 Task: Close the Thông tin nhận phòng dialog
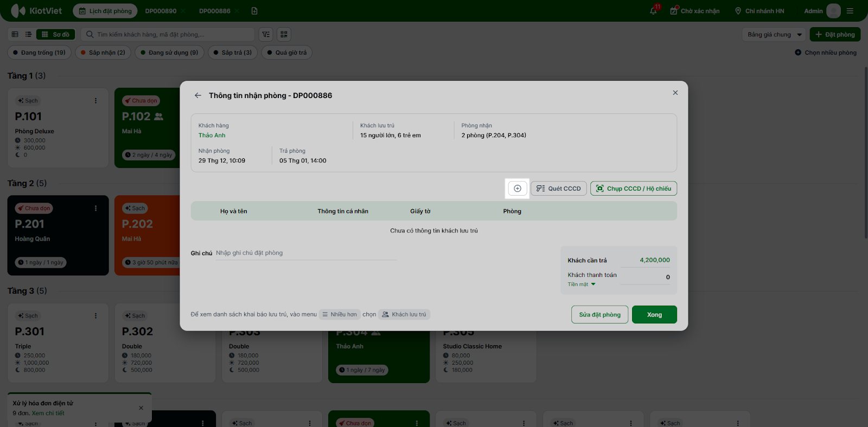pos(675,93)
